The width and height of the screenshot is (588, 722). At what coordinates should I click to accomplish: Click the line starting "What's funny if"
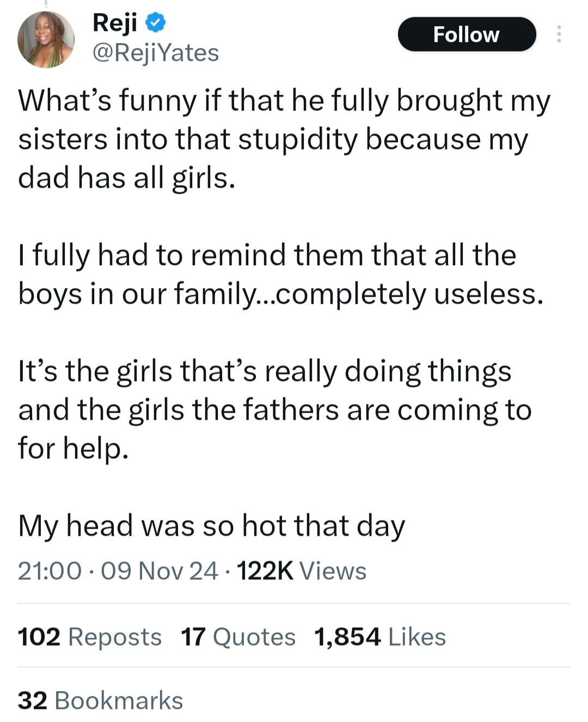pyautogui.click(x=284, y=102)
